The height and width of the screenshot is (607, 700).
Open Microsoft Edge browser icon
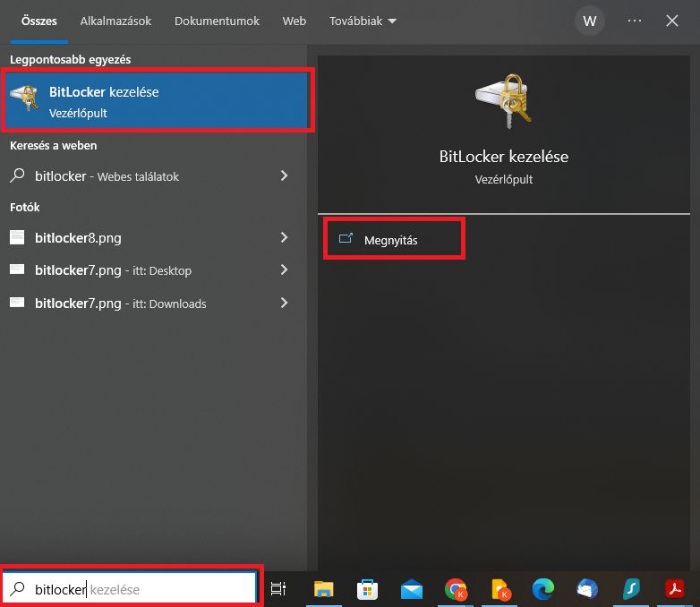coord(542,588)
